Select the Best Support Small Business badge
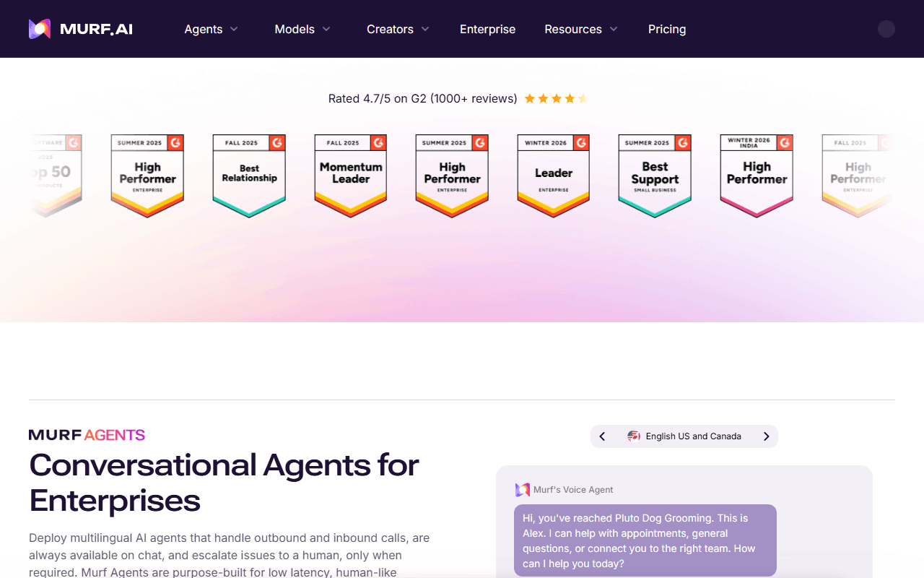The width and height of the screenshot is (924, 578). click(x=655, y=176)
